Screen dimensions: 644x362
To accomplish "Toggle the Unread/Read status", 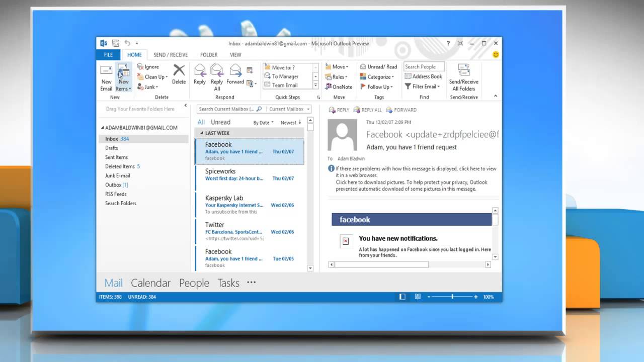I will click(378, 67).
